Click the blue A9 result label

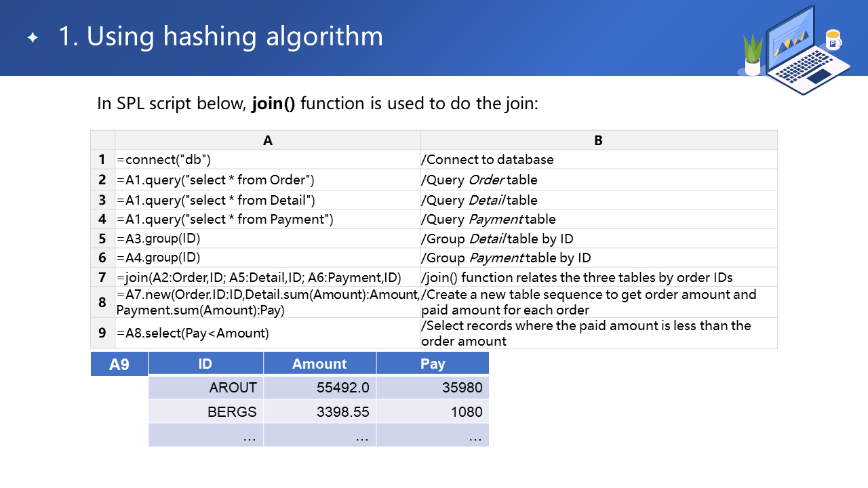coord(119,364)
